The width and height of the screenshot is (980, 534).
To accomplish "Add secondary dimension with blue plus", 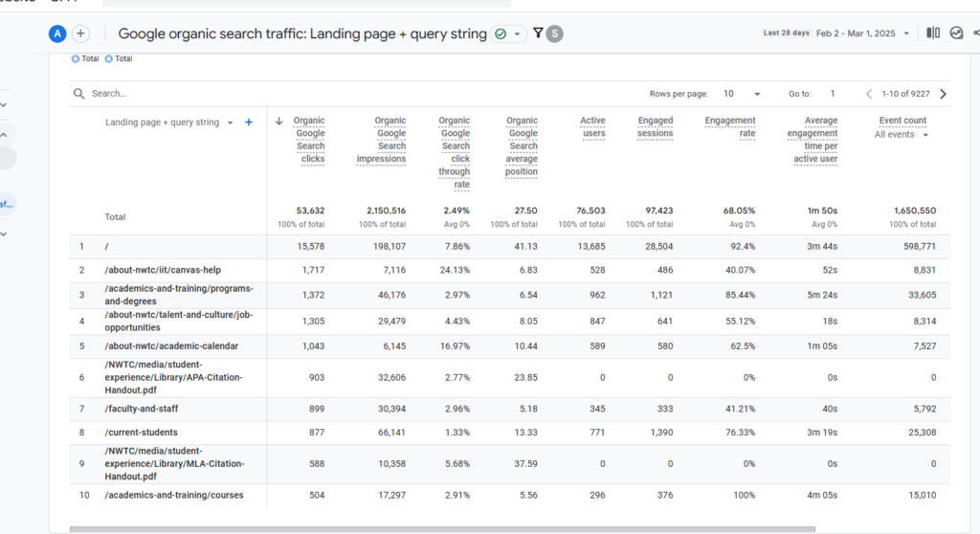I will click(249, 122).
